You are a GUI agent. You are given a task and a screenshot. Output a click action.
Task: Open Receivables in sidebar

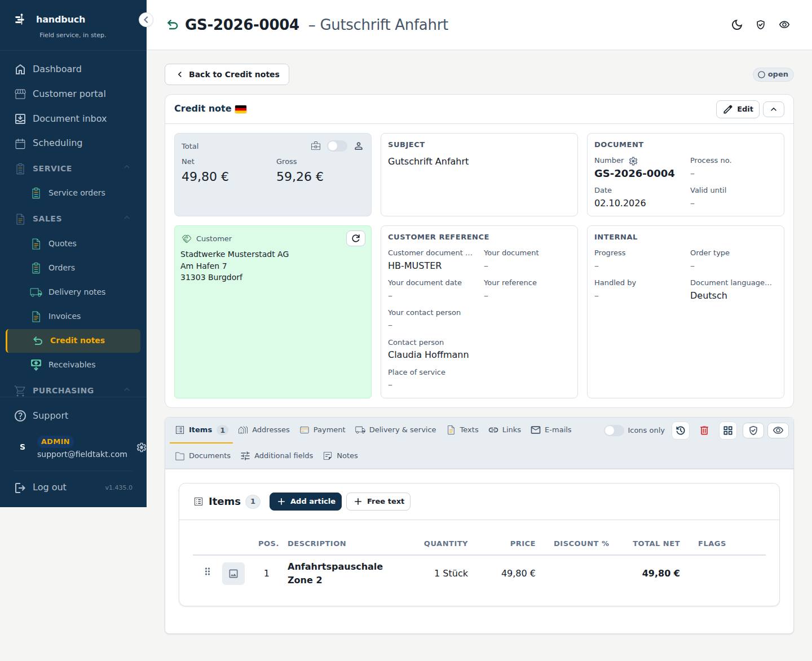[x=73, y=365]
